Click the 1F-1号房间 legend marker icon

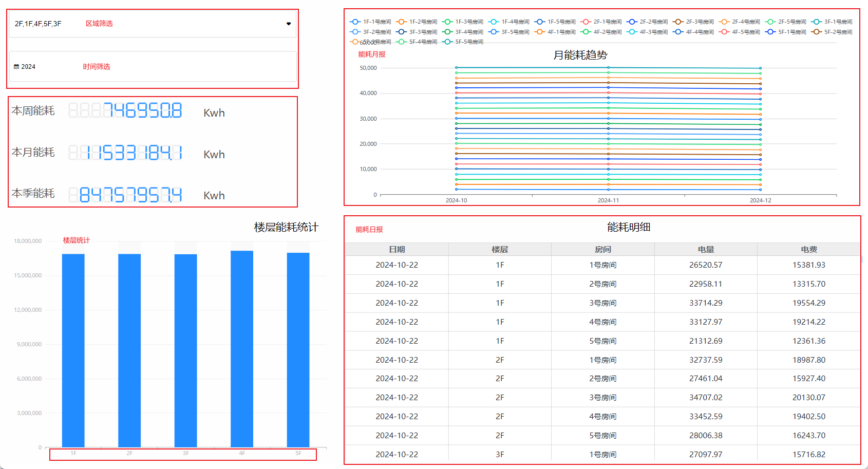(x=355, y=22)
